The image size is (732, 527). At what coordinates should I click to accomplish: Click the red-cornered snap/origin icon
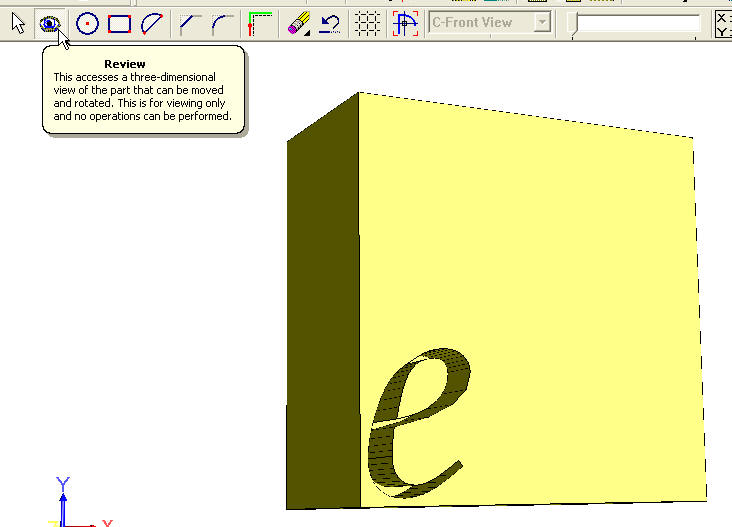click(405, 23)
